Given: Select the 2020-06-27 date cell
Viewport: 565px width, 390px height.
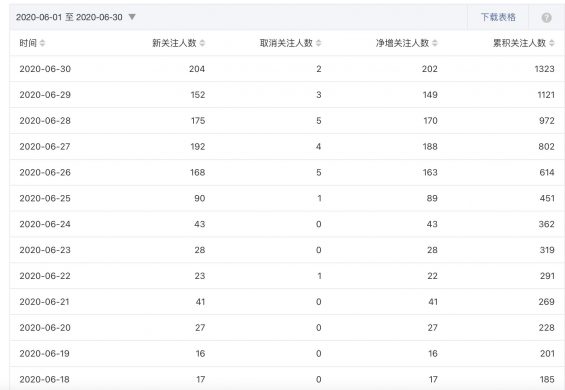Looking at the screenshot, I should [45, 147].
